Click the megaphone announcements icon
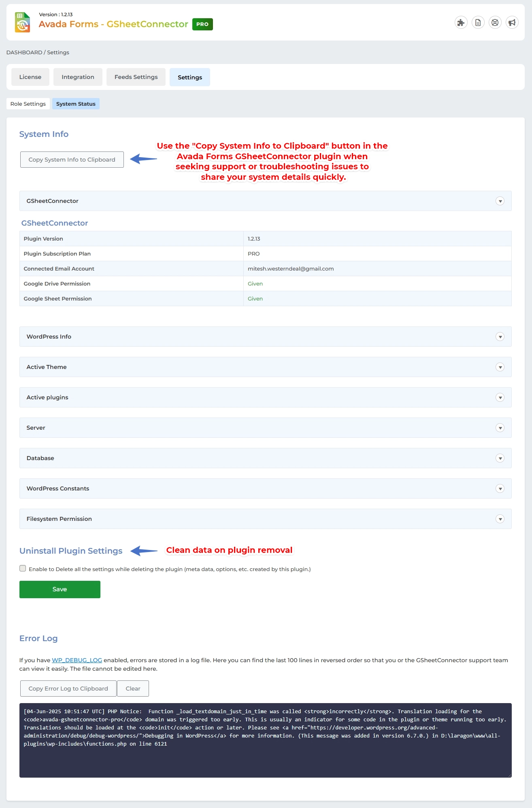The image size is (532, 808). pyautogui.click(x=512, y=23)
